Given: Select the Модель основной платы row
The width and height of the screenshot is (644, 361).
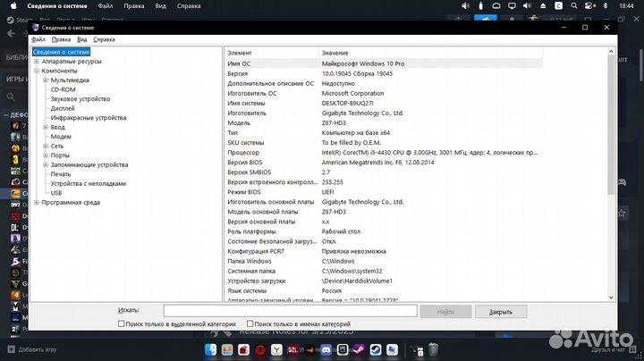Looking at the screenshot, I should pyautogui.click(x=384, y=212).
